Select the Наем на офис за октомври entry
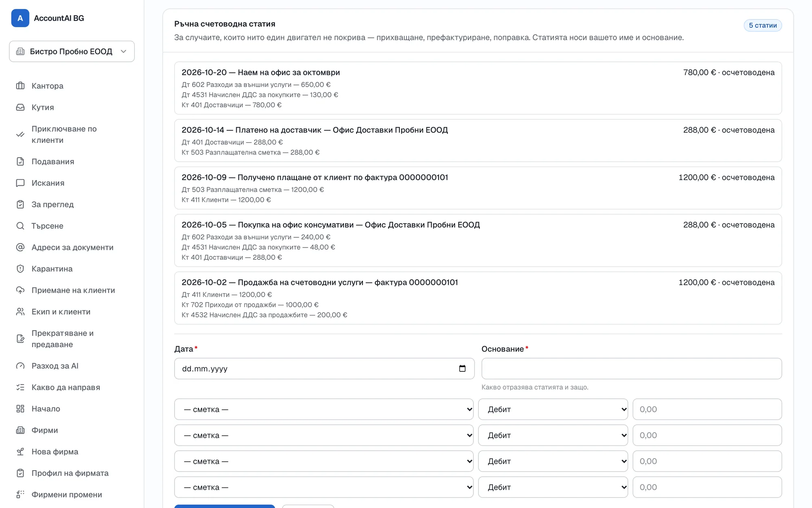This screenshot has height=508, width=812. pos(478,88)
